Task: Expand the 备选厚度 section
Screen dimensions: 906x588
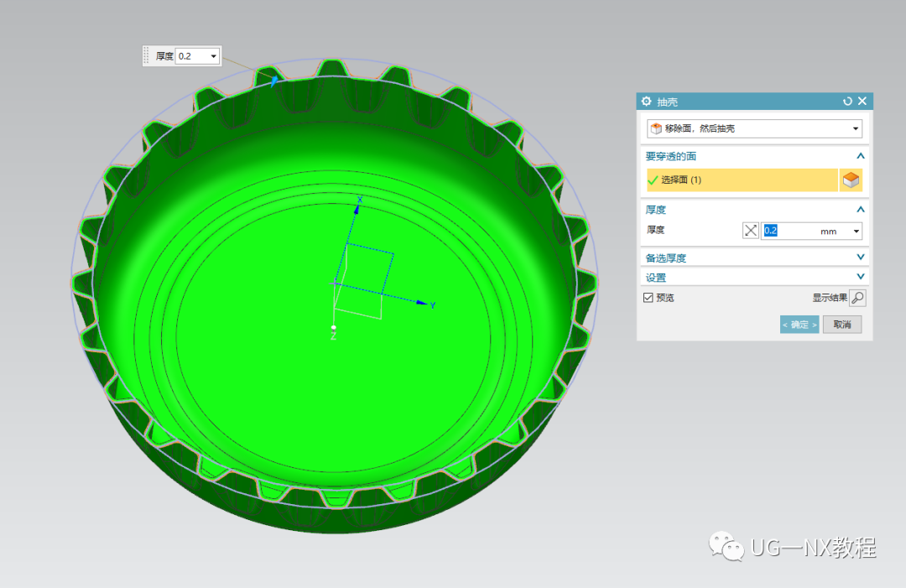Action: pyautogui.click(x=861, y=257)
